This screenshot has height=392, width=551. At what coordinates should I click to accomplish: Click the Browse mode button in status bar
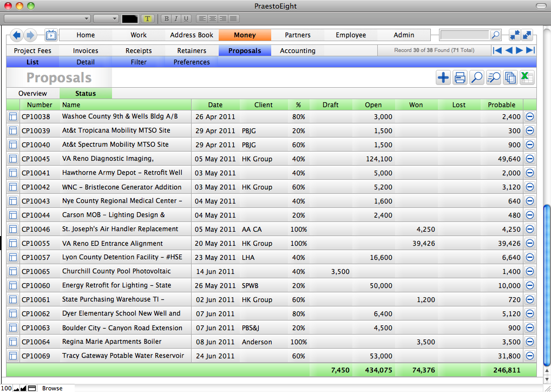(x=53, y=388)
